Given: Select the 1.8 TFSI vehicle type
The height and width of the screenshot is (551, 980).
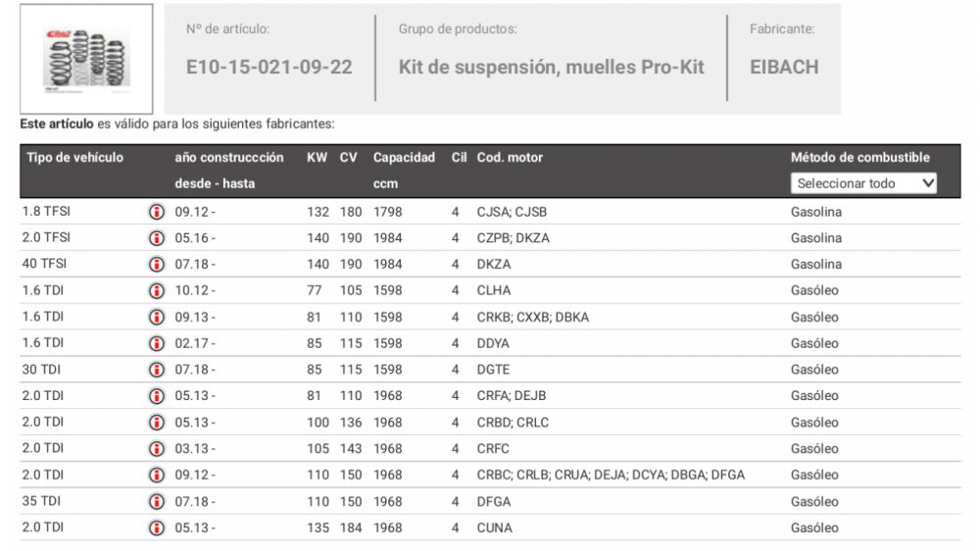Looking at the screenshot, I should [46, 212].
